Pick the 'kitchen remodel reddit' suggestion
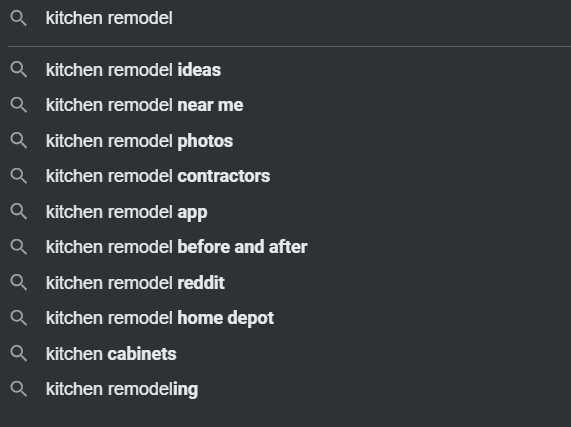The height and width of the screenshot is (427, 571). 286,282
